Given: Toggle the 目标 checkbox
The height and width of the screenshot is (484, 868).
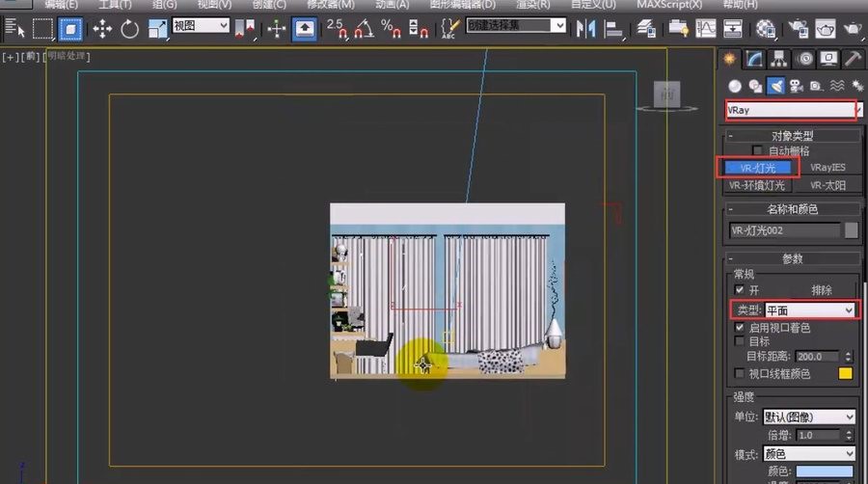Looking at the screenshot, I should (x=740, y=340).
